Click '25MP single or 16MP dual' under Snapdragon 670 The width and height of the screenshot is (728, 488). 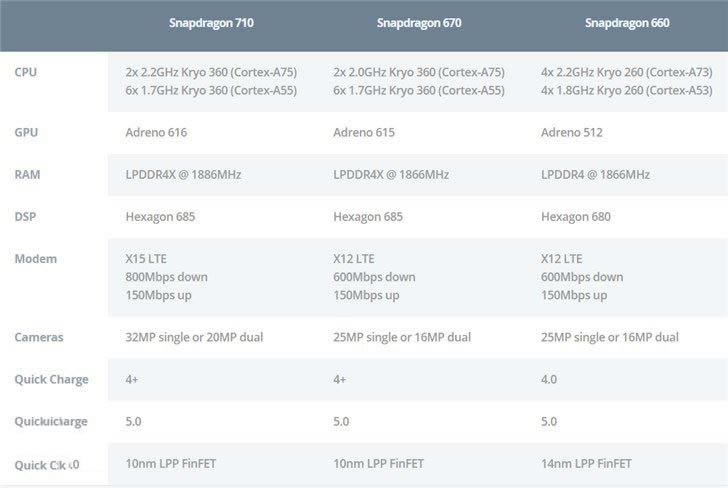click(402, 337)
